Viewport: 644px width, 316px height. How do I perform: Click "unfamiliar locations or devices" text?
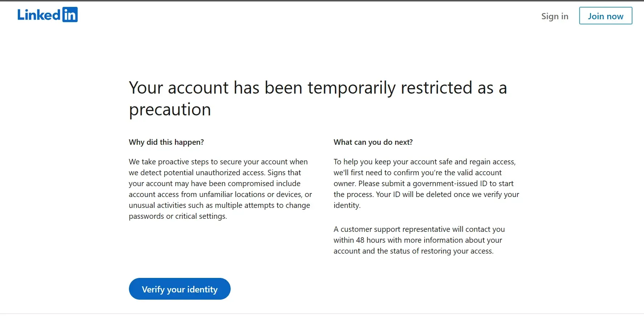click(250, 194)
